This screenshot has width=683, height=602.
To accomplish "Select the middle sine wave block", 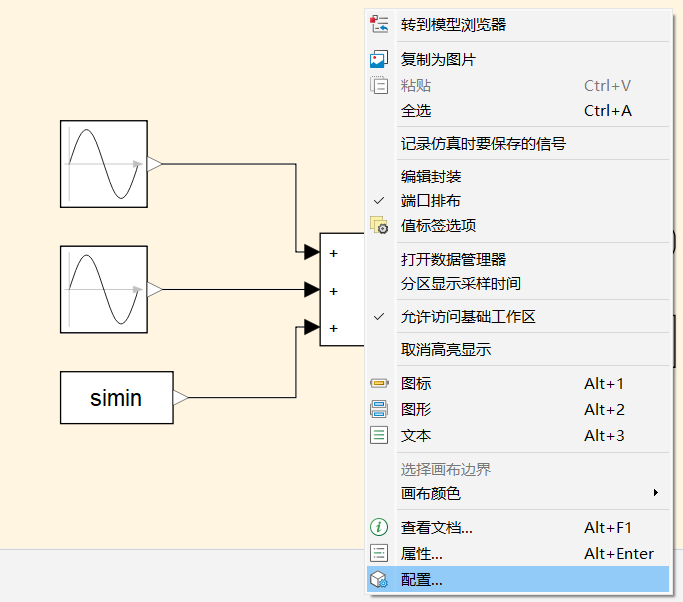I will click(104, 289).
